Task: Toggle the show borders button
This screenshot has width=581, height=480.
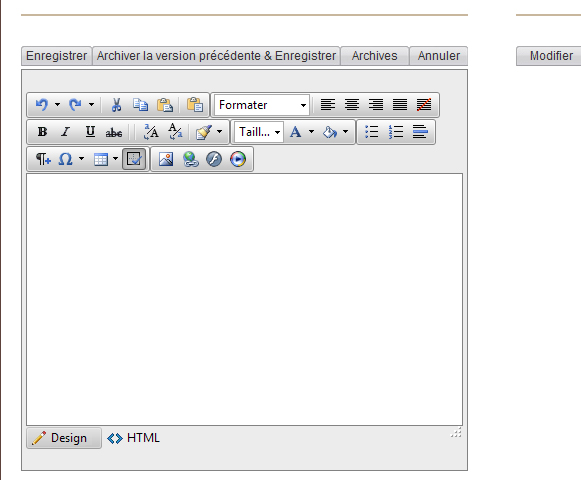Action: tap(134, 159)
